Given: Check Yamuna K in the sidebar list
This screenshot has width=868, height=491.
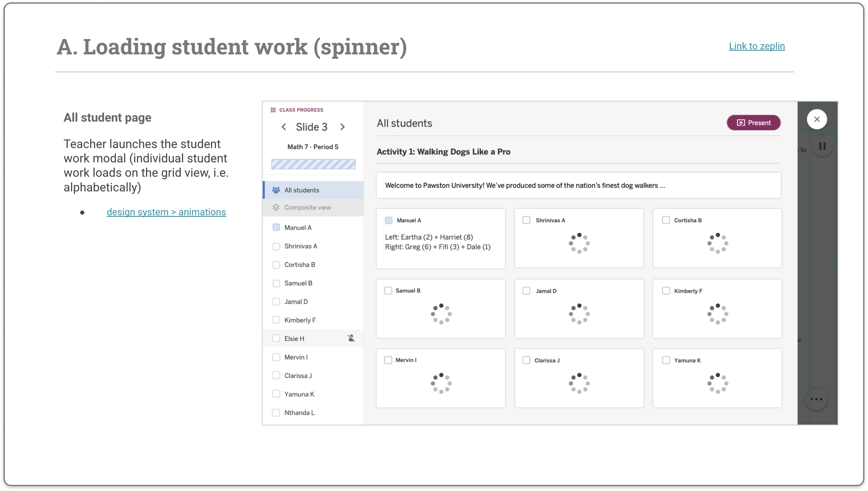Looking at the screenshot, I should point(276,394).
